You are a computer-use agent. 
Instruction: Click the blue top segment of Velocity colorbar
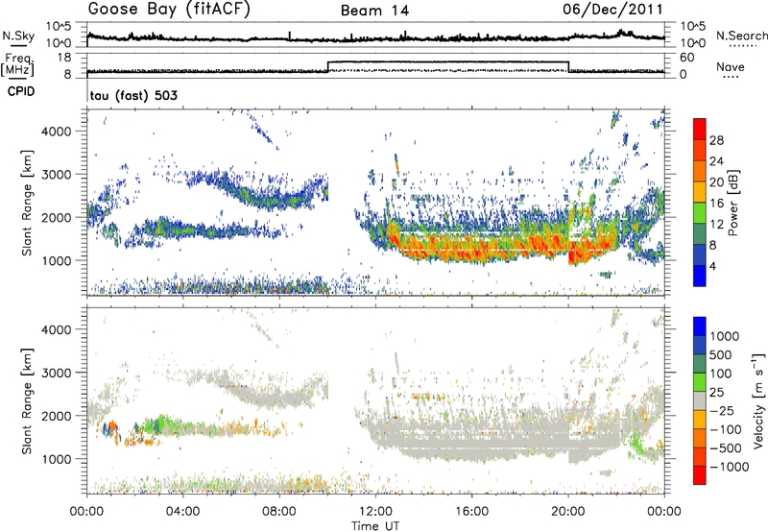coord(700,326)
